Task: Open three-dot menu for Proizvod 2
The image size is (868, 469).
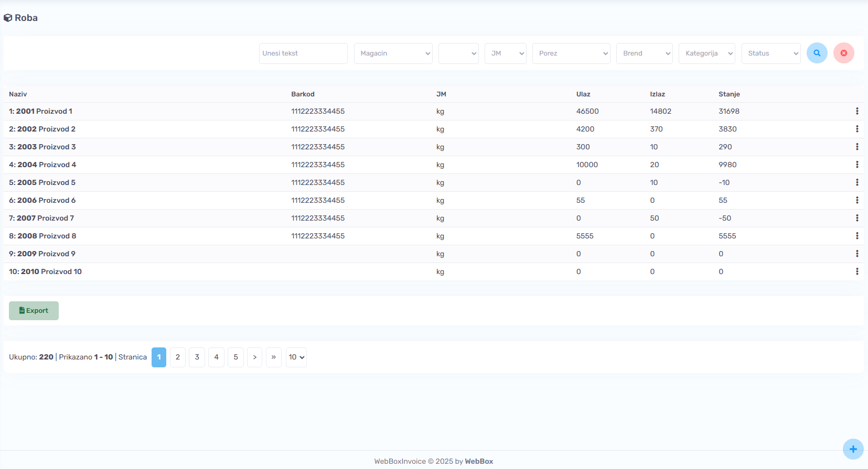Action: point(857,129)
